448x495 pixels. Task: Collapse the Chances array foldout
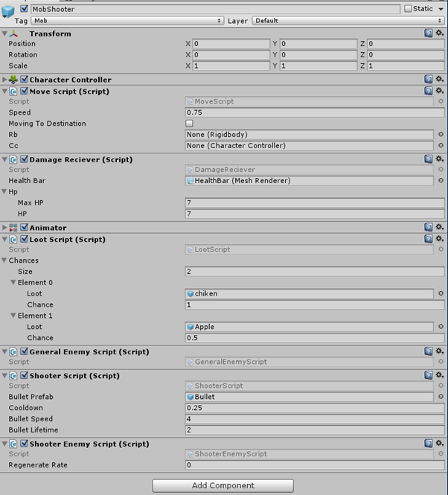pos(4,261)
